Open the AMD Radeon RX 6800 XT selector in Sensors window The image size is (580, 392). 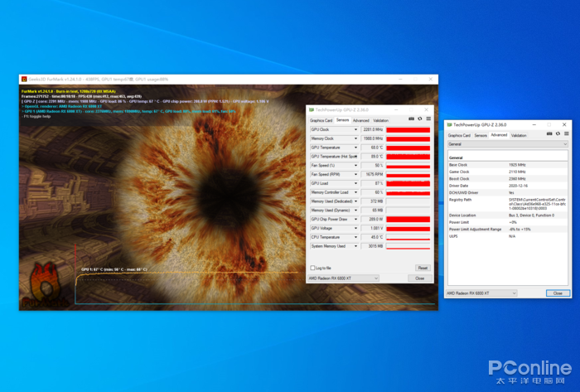pos(343,278)
